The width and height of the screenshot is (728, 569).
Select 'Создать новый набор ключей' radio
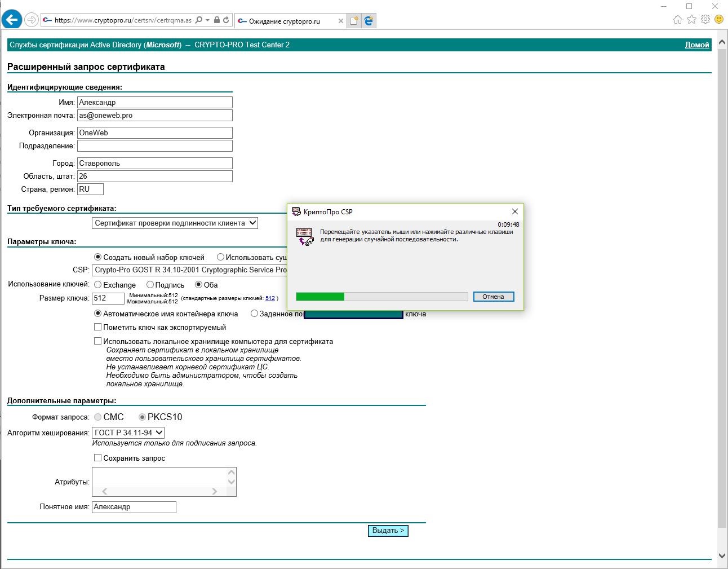[97, 257]
